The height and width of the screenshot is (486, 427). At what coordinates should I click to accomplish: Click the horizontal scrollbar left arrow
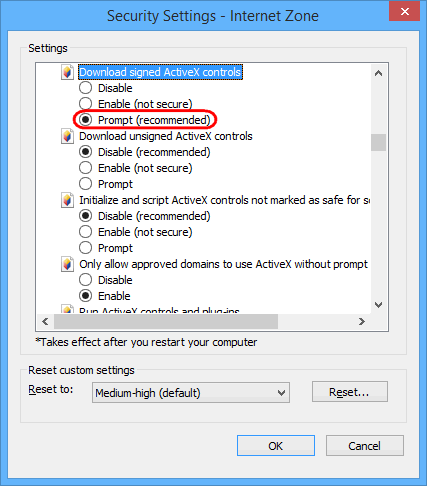click(x=45, y=322)
